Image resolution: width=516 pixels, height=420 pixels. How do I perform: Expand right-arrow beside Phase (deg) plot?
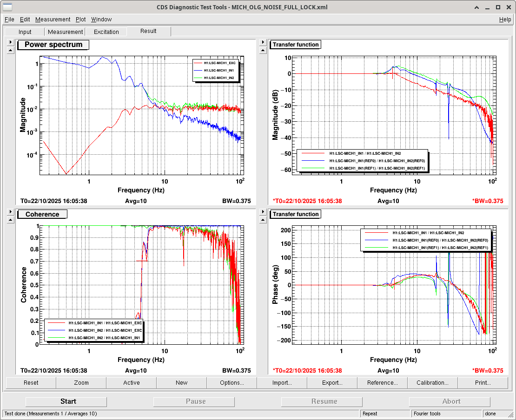click(263, 212)
